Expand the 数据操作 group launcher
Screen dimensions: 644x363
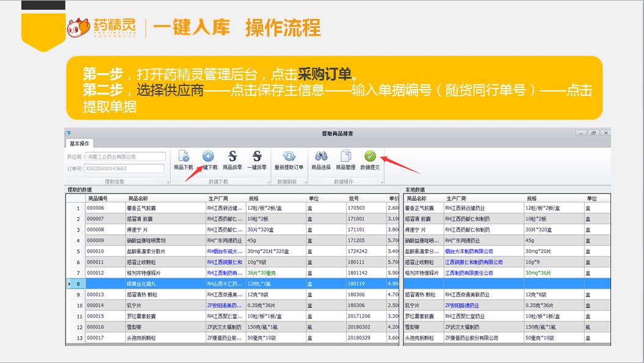pos(383,182)
